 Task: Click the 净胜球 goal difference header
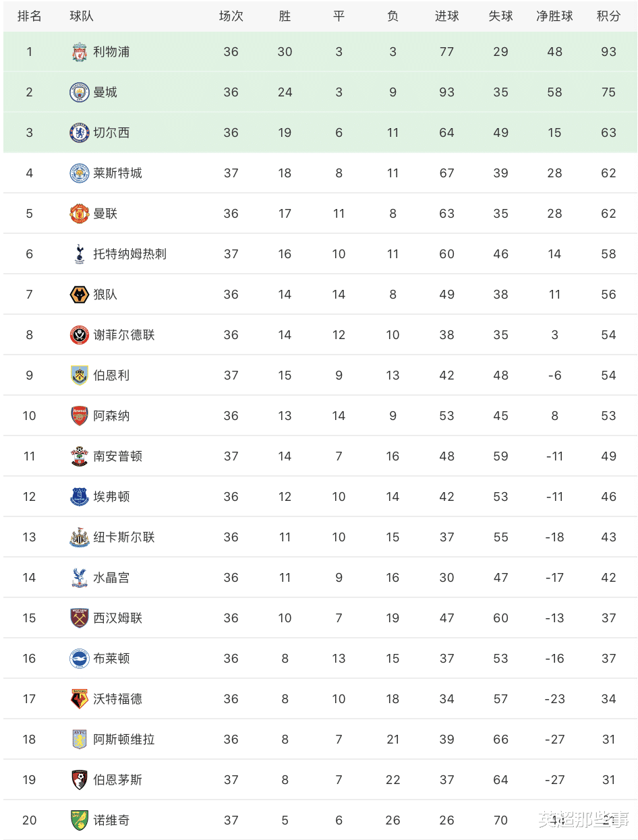(x=554, y=16)
